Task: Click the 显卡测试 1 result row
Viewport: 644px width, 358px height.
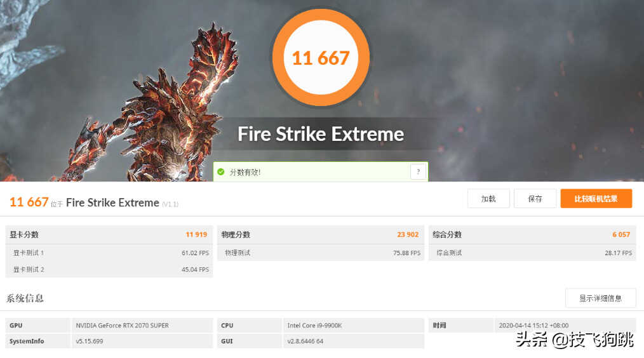Action: [109, 253]
